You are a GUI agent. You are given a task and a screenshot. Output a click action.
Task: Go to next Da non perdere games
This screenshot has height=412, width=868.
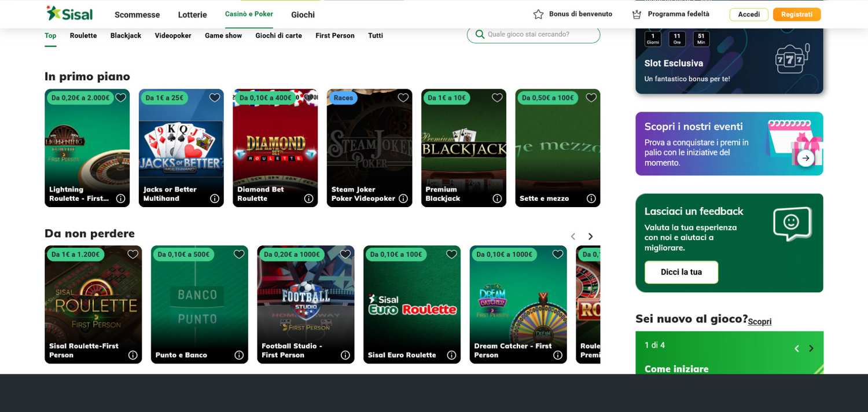point(591,236)
